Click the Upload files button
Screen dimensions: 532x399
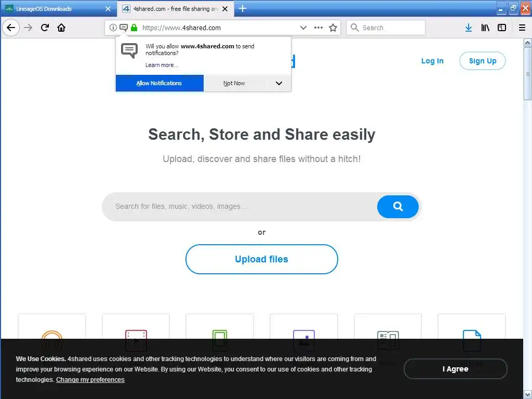[x=262, y=259]
